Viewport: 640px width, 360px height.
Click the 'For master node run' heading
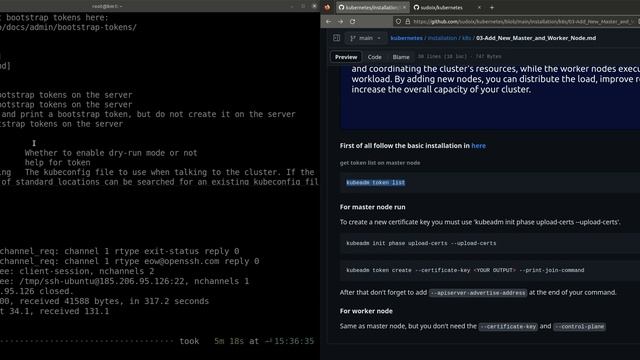coord(372,207)
